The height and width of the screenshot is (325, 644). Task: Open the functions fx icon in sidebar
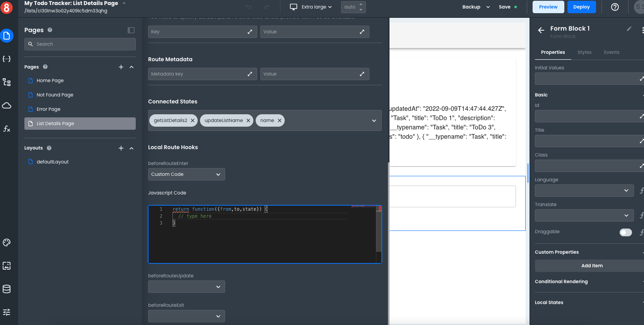[7, 129]
